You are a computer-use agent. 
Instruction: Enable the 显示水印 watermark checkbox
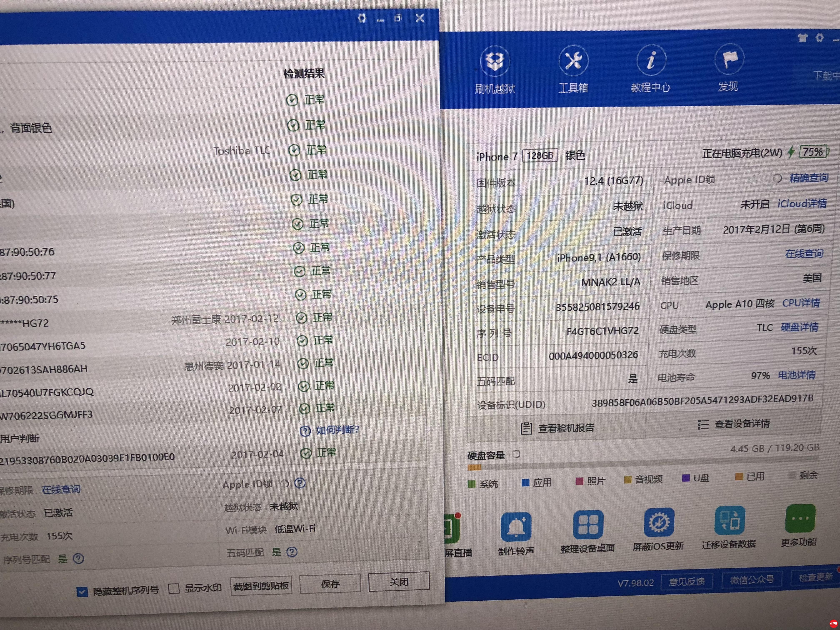[174, 589]
